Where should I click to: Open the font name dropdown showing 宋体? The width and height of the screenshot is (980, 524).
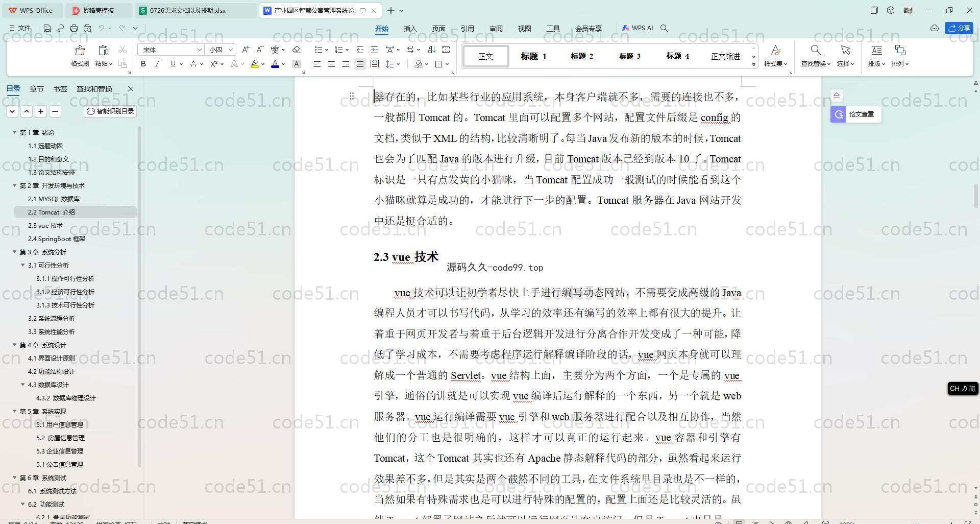pyautogui.click(x=170, y=50)
